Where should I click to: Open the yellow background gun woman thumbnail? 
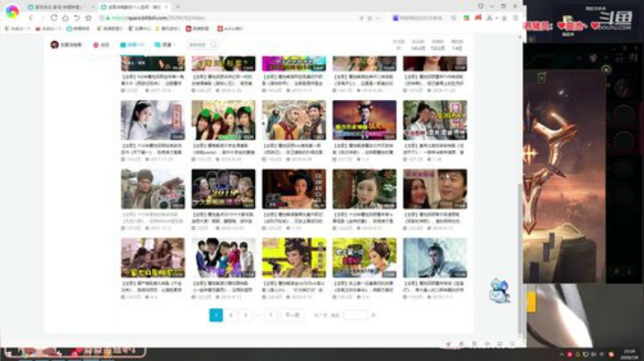point(294,258)
